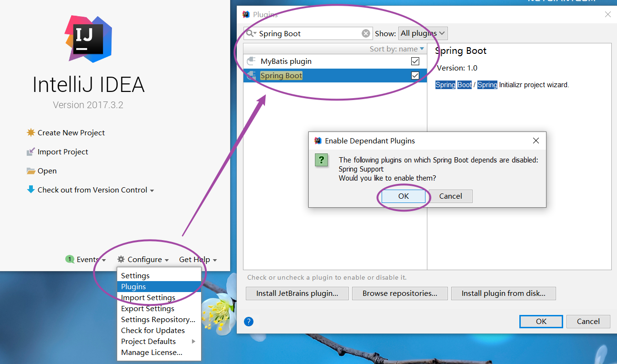Click the search magnifier icon in Plugins dialog
This screenshot has width=617, height=364.
pyautogui.click(x=251, y=33)
